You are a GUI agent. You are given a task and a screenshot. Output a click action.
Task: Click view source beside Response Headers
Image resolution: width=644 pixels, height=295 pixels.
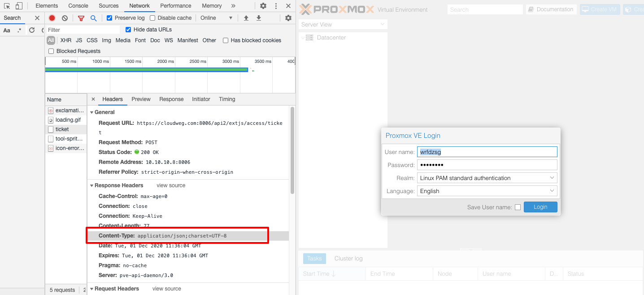point(171,185)
